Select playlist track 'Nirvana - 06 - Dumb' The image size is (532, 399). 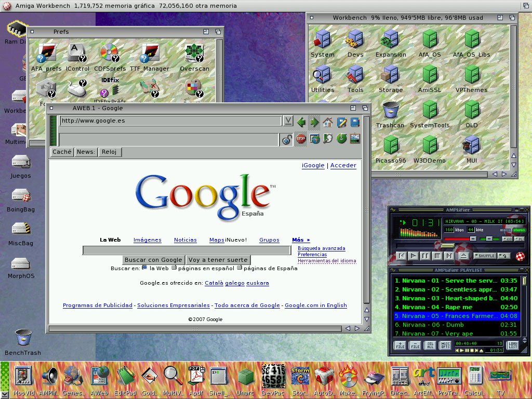click(x=456, y=325)
